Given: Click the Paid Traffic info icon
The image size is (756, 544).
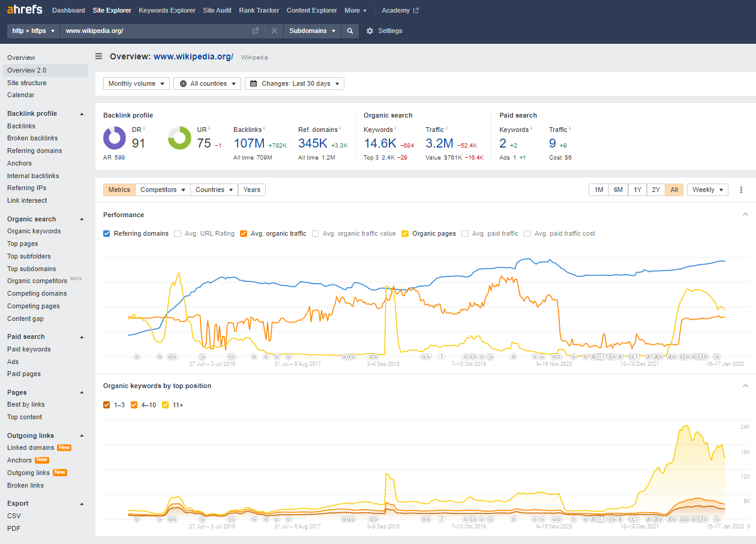Looking at the screenshot, I should (x=569, y=128).
